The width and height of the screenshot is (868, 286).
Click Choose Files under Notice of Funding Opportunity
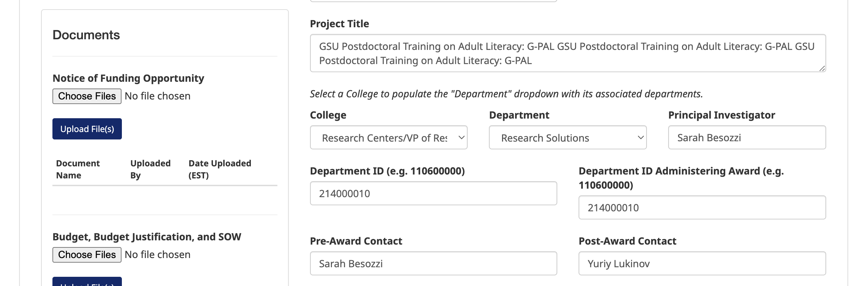87,96
